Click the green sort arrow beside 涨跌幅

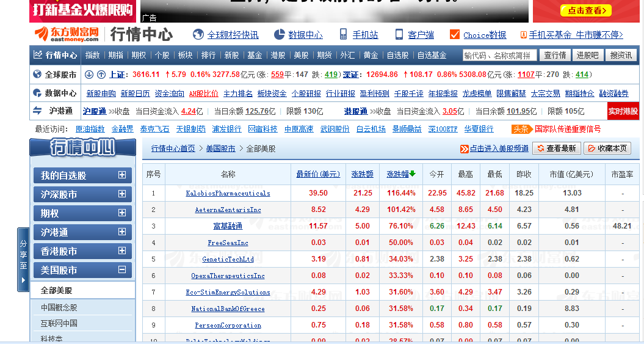(413, 174)
